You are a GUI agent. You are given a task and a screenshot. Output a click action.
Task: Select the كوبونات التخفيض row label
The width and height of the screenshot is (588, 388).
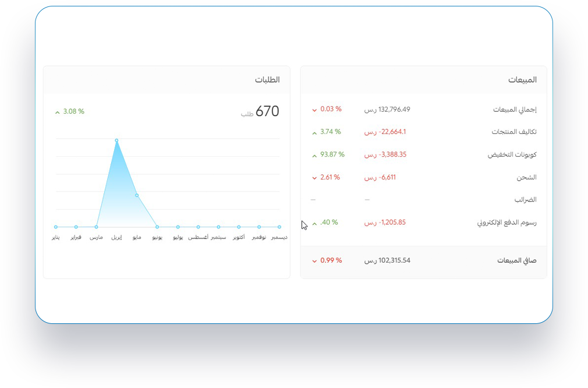(512, 155)
